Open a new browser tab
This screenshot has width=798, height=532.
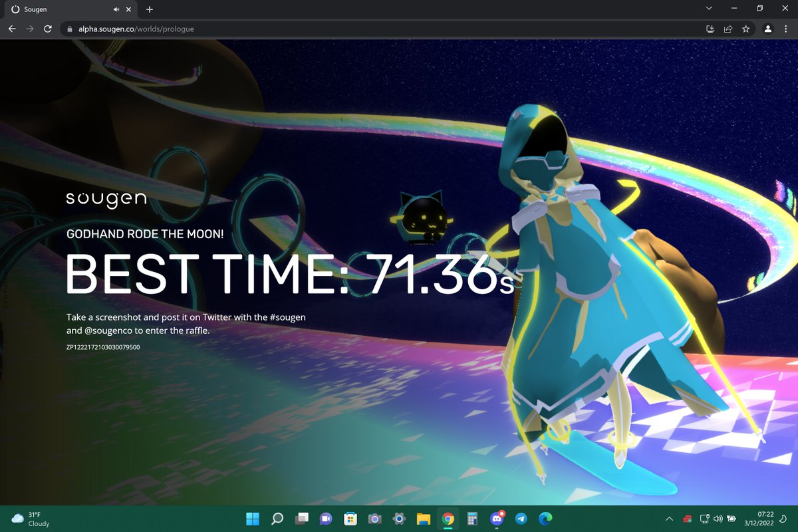click(x=150, y=9)
